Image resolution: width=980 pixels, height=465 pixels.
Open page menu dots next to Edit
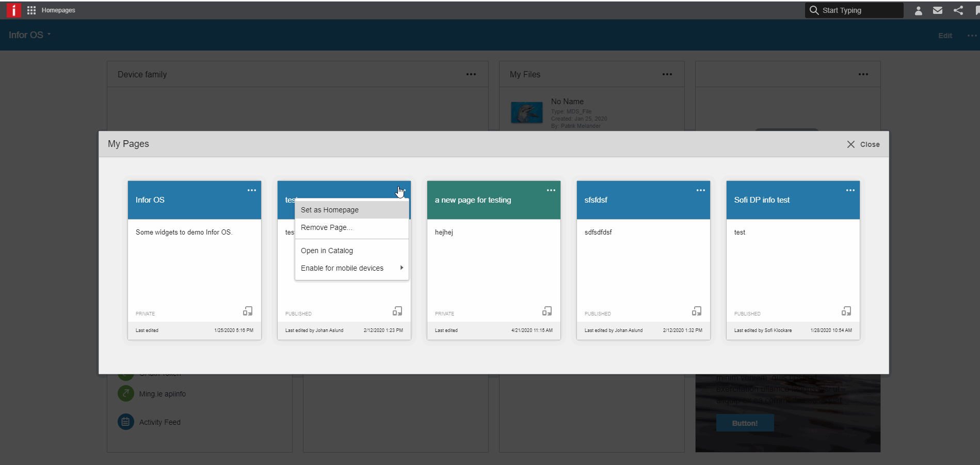tap(972, 36)
